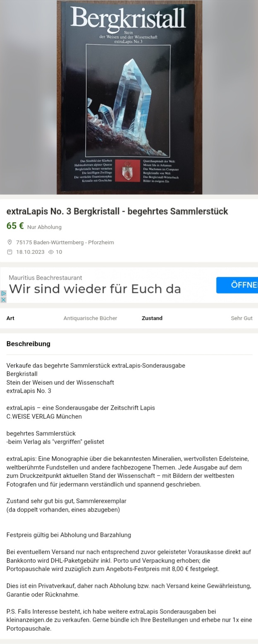The image size is (258, 644).
Task: Click the Beschreibung section heading
Action: pyautogui.click(x=29, y=344)
